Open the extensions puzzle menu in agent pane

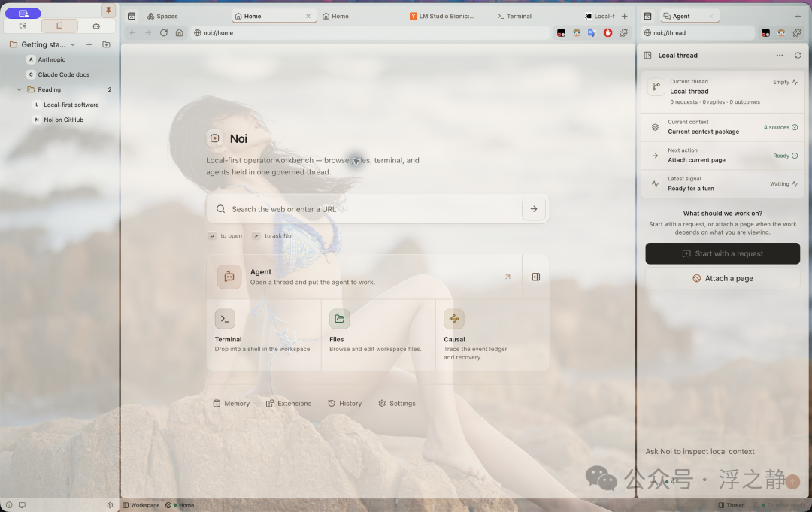click(797, 32)
